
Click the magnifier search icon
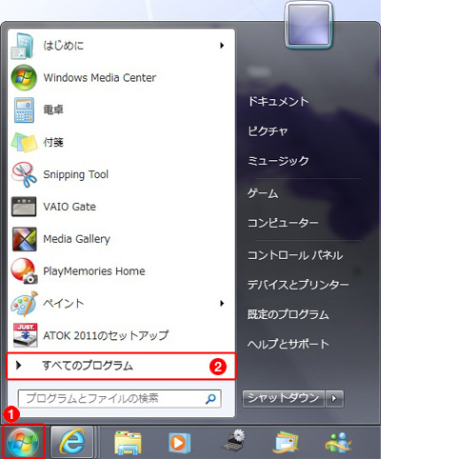click(210, 399)
